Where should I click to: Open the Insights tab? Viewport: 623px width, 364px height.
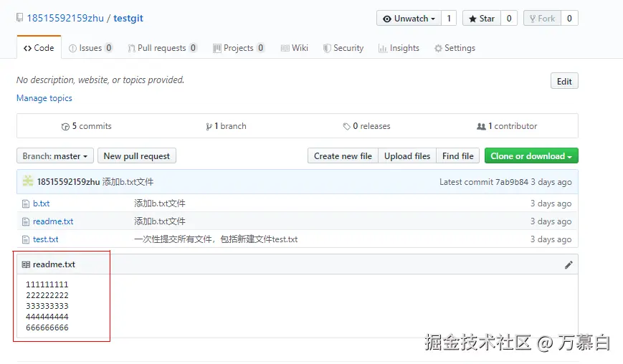(x=399, y=48)
